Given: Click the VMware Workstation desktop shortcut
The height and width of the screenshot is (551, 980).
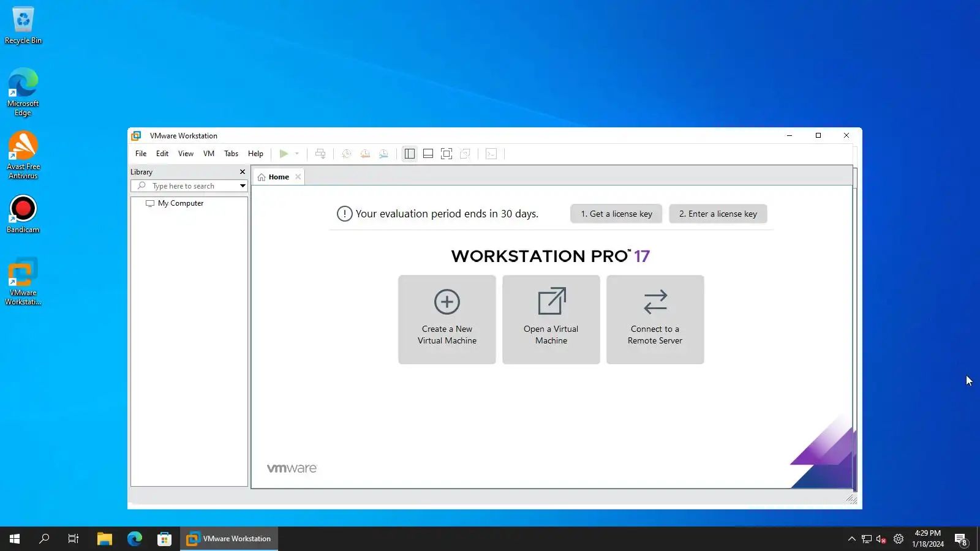Looking at the screenshot, I should point(23,281).
